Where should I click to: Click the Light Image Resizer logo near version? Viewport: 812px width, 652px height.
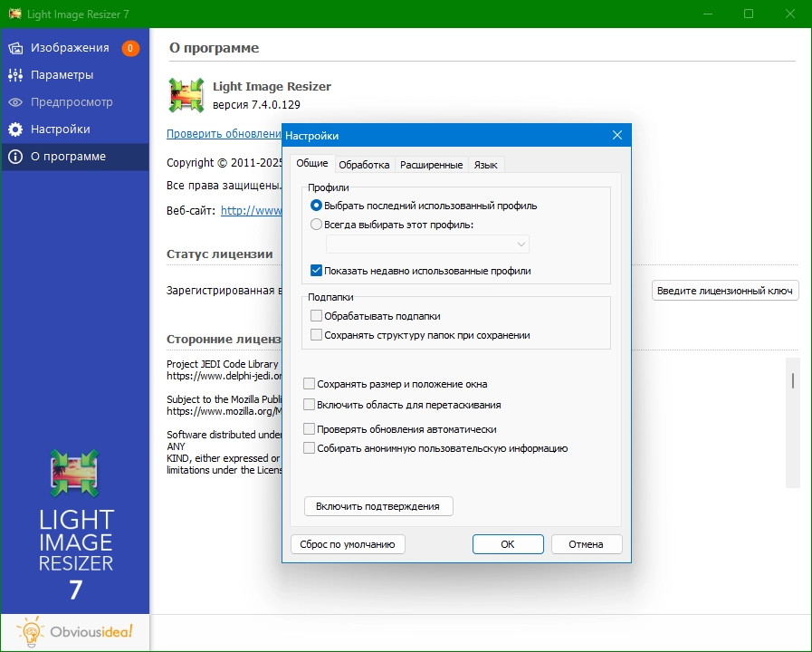[x=186, y=95]
